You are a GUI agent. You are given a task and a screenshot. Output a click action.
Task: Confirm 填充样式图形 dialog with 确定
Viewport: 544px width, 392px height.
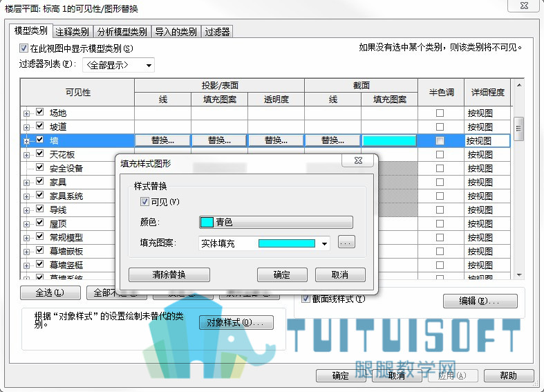pos(282,274)
